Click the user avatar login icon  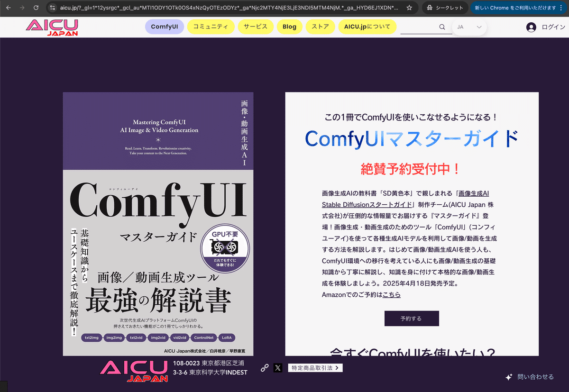(x=531, y=27)
